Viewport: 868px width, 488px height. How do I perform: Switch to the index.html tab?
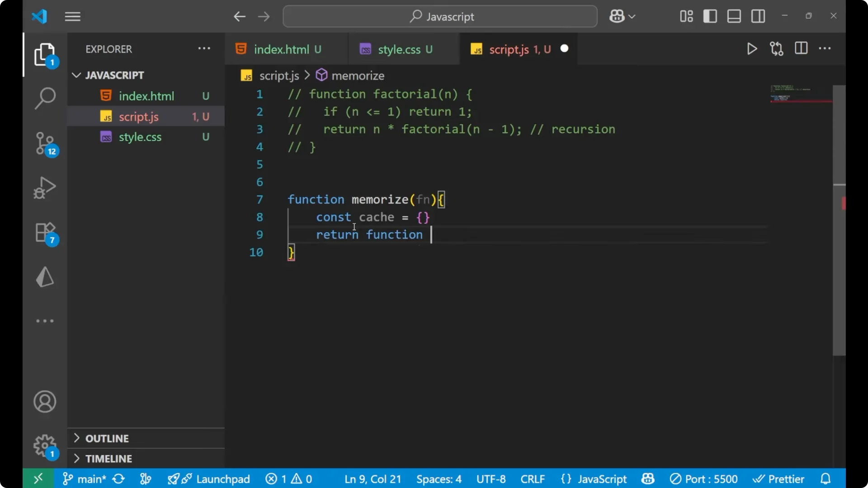click(283, 49)
